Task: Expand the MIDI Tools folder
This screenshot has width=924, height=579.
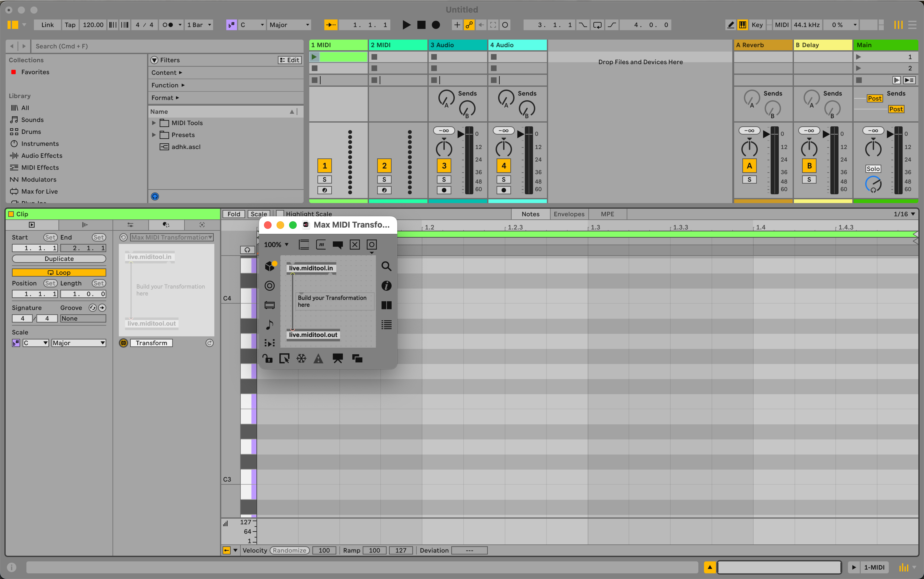Action: (x=154, y=123)
